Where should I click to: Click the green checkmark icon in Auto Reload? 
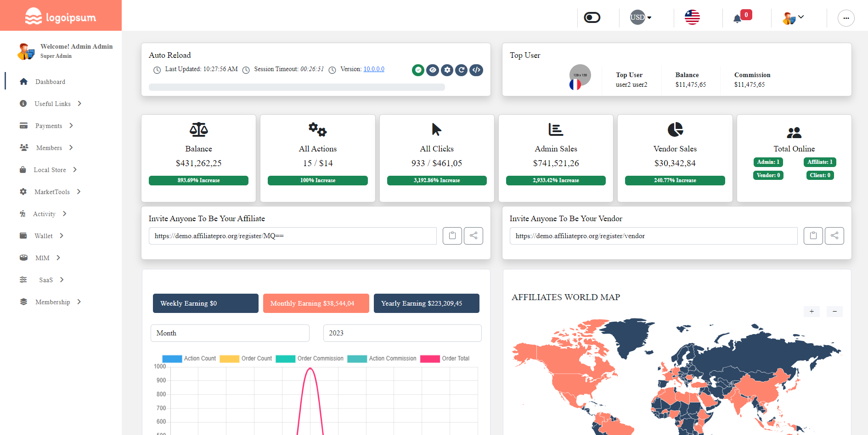[417, 70]
